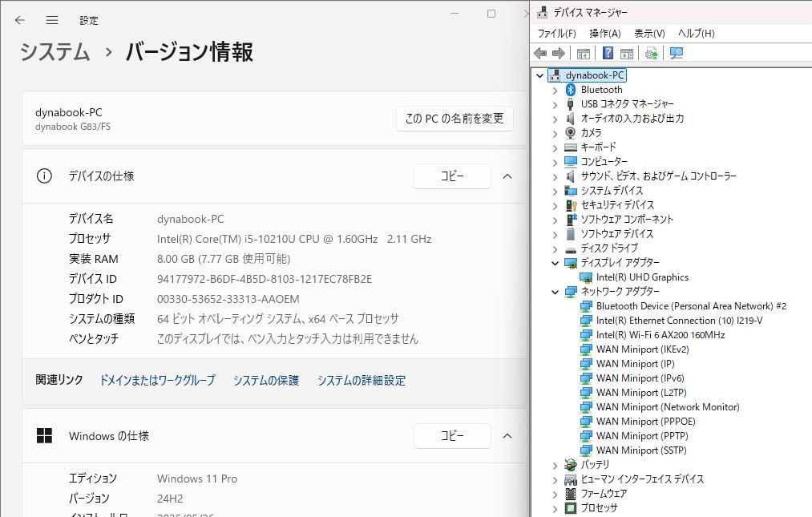The width and height of the screenshot is (812, 517).
Task: Select WAN Miniport (PPPOE)
Action: (645, 422)
